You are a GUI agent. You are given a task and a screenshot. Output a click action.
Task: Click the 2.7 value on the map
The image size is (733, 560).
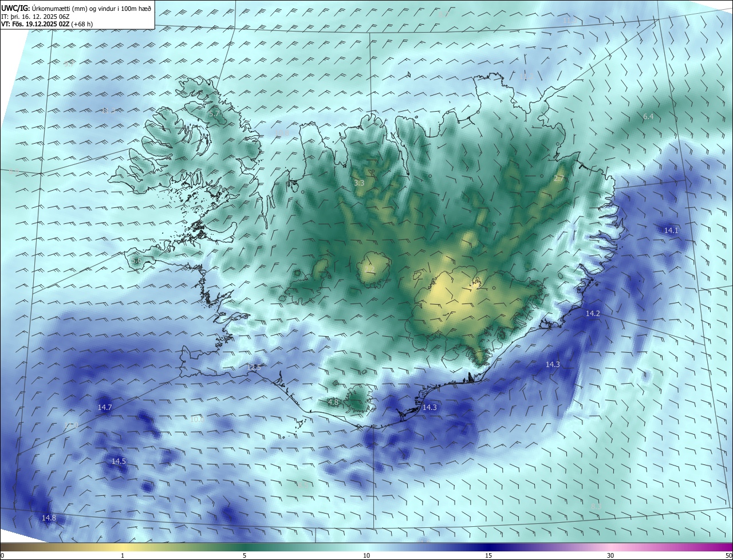(x=559, y=179)
